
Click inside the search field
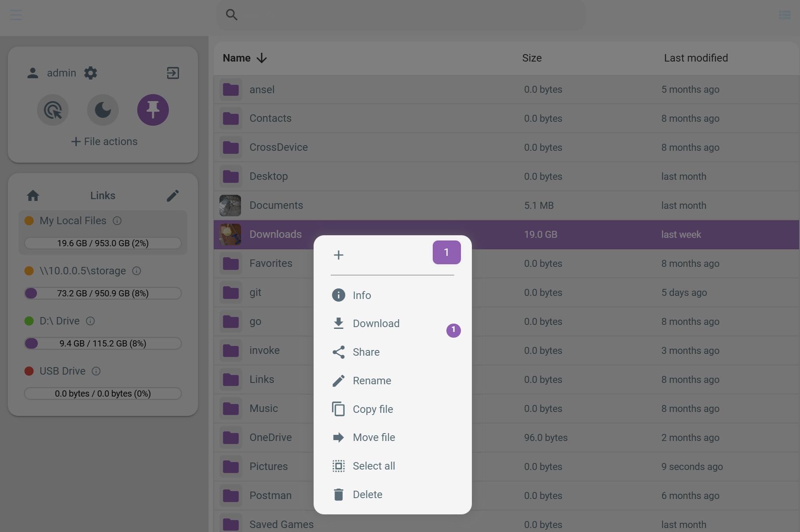(x=400, y=15)
